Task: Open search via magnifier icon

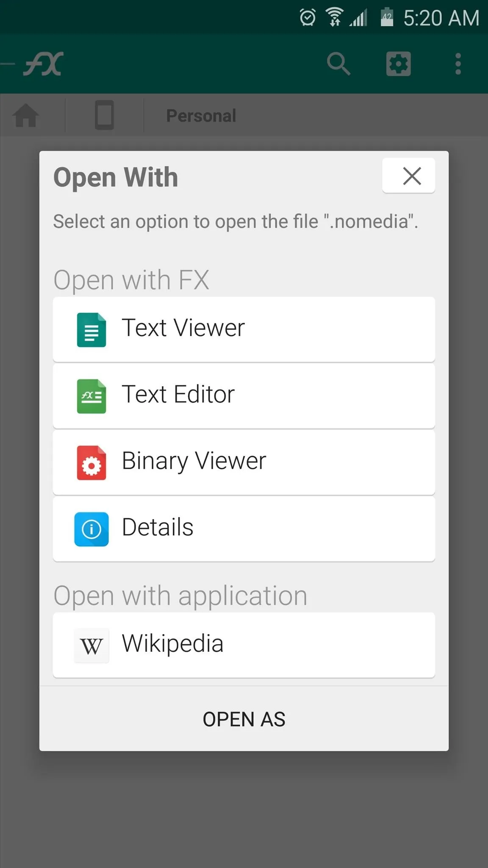Action: pyautogui.click(x=338, y=64)
